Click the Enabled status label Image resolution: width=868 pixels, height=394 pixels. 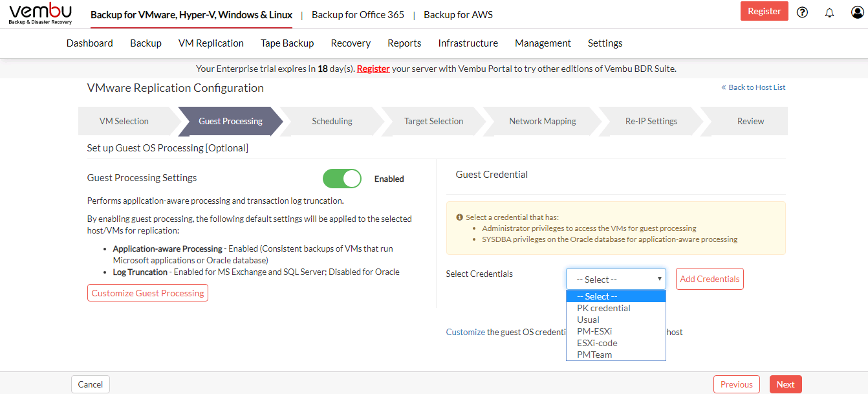(389, 179)
